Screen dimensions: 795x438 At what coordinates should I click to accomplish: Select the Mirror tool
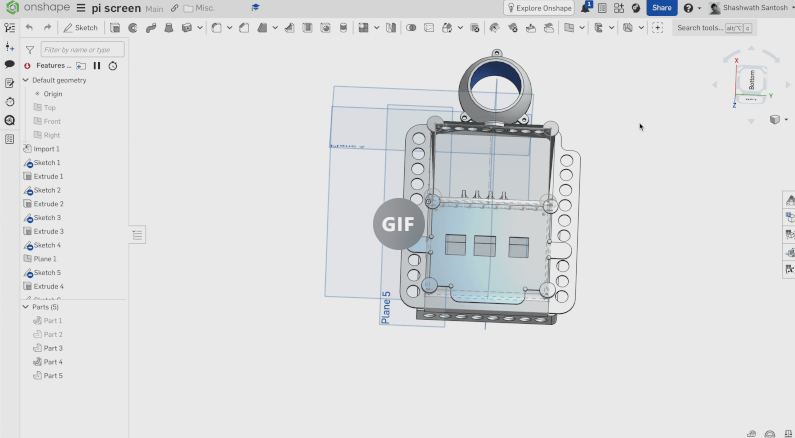391,28
